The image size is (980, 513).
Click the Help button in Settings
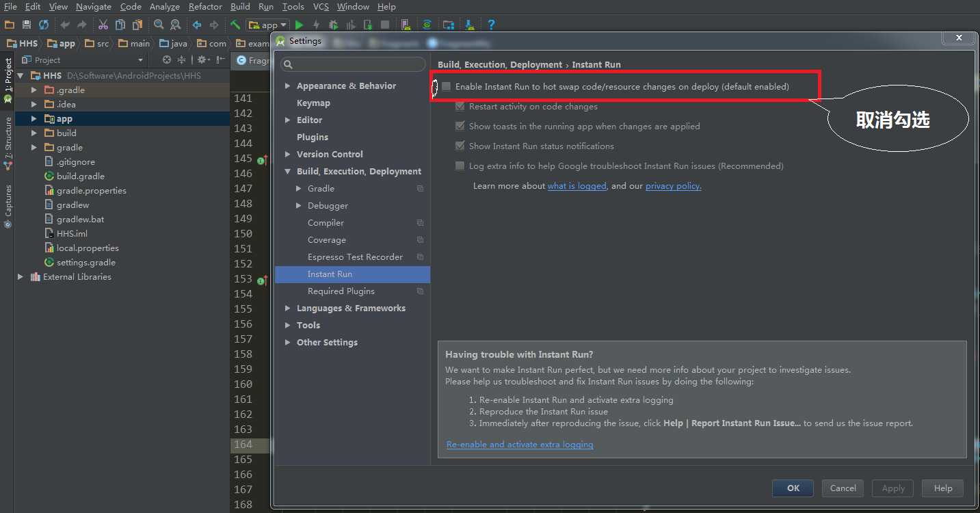point(943,488)
